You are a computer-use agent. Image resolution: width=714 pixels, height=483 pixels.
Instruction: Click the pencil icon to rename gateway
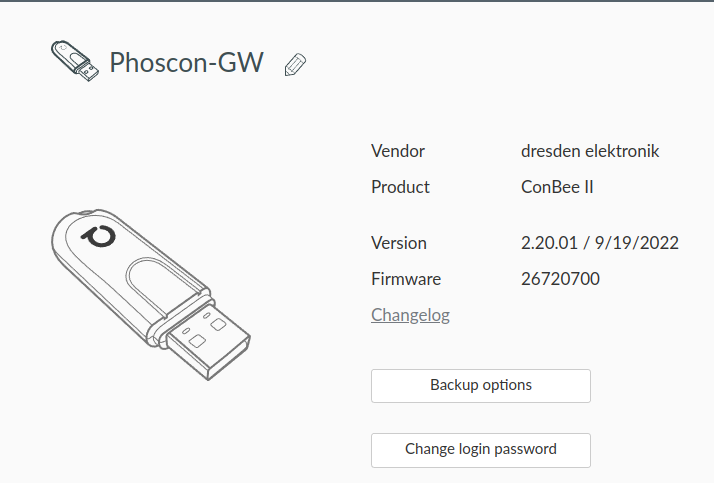click(x=295, y=65)
